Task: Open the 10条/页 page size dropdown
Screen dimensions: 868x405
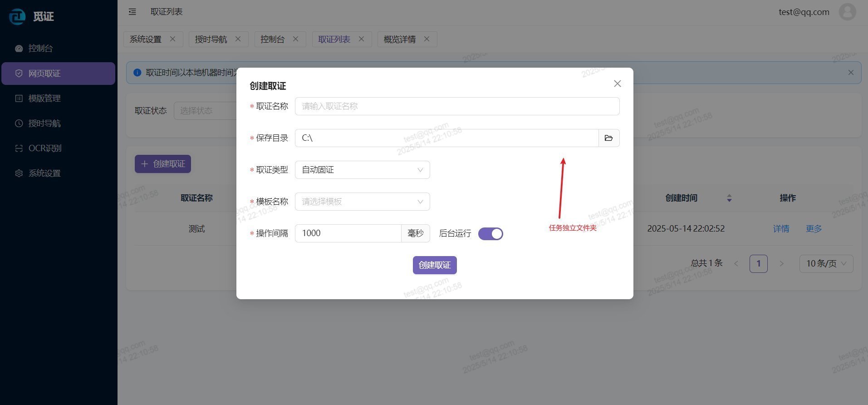Action: point(826,264)
